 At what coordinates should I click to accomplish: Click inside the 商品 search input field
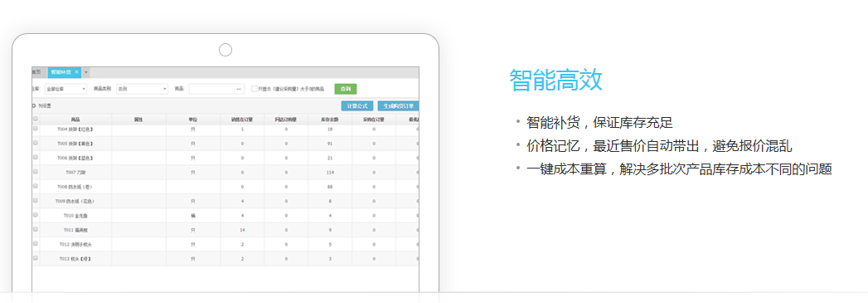click(213, 89)
